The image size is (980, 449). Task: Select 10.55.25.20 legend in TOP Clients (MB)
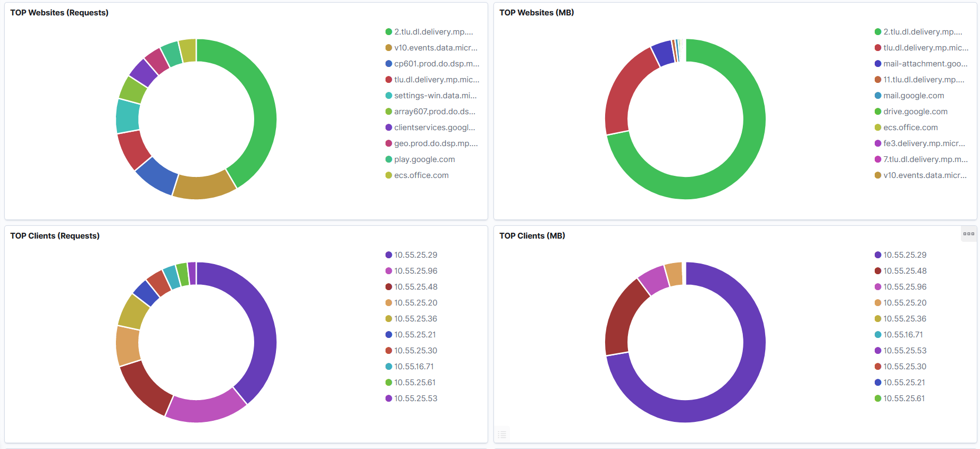(901, 303)
